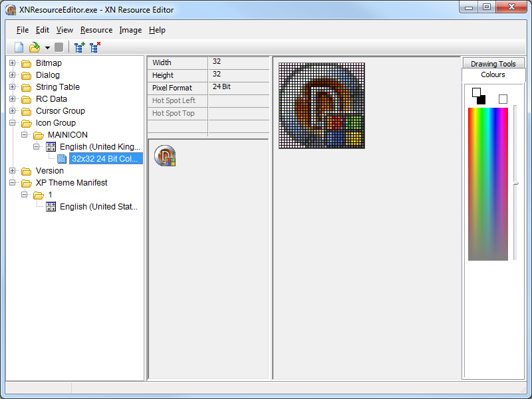Viewport: 532px width, 399px height.
Task: Click the foreground/background colour swap icon
Action: coord(479,96)
